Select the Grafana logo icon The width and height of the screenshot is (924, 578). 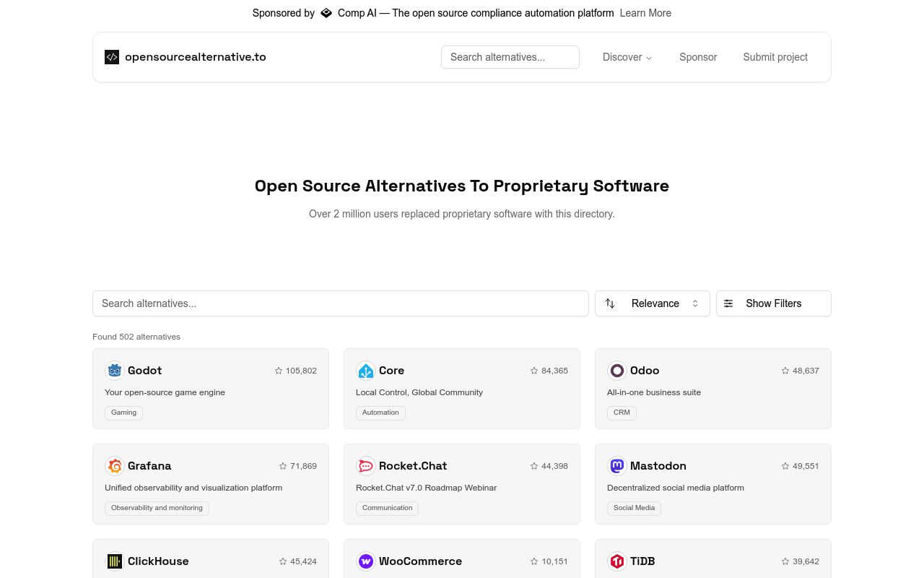[x=115, y=466]
